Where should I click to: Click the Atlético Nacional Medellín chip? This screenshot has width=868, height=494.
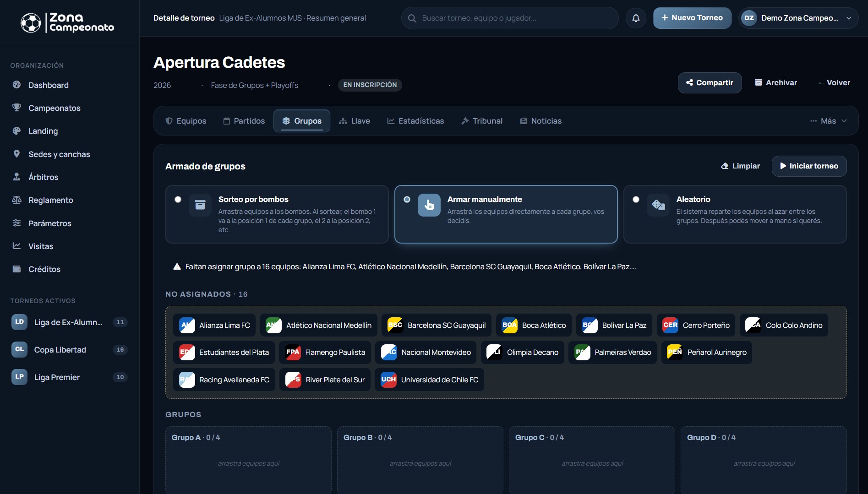coord(319,325)
